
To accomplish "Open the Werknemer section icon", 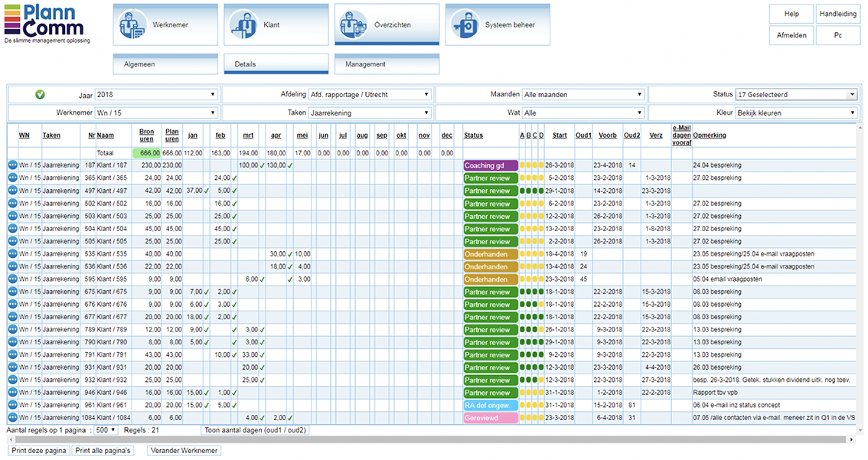I will coord(132,24).
